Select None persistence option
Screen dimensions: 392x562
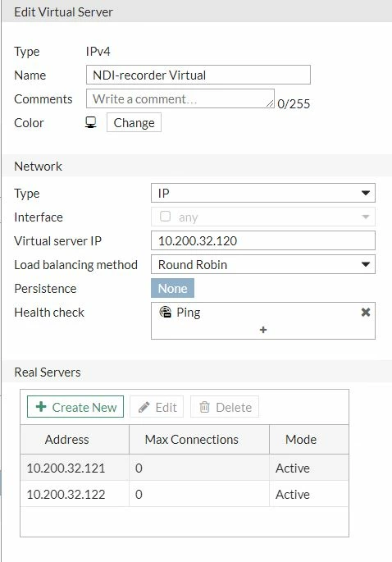click(x=172, y=288)
